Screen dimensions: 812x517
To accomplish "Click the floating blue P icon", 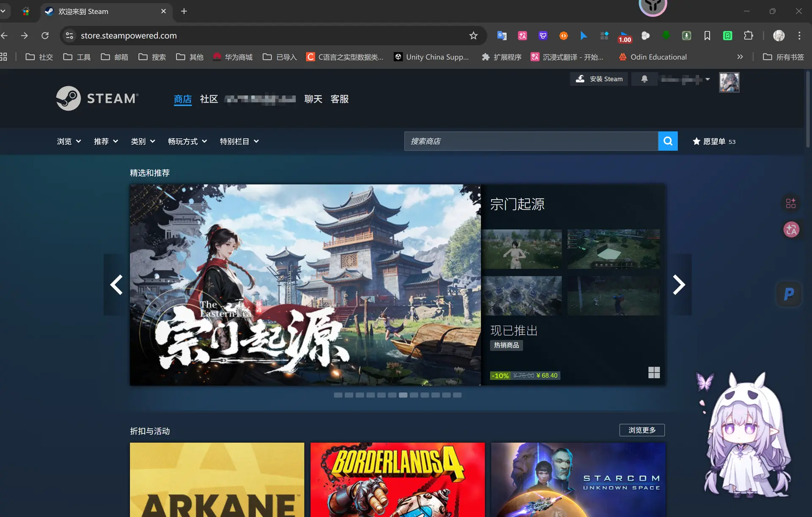I will pos(789,294).
